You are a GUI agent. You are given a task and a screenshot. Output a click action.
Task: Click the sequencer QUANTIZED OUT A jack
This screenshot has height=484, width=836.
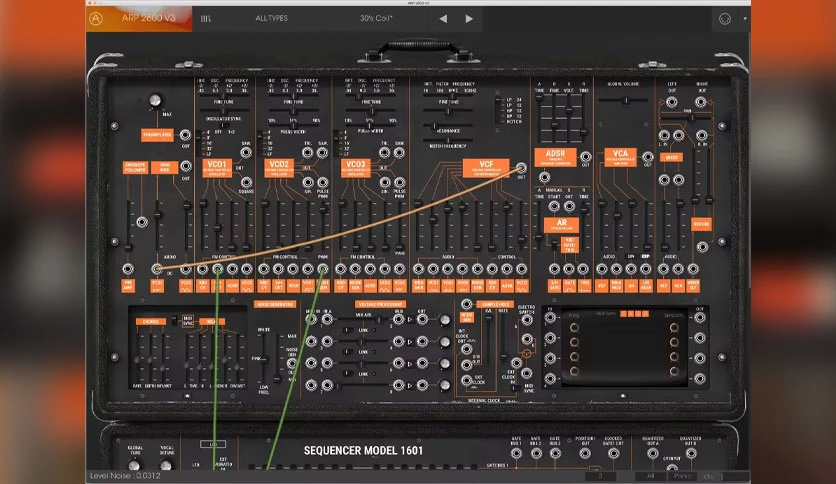coord(653,454)
